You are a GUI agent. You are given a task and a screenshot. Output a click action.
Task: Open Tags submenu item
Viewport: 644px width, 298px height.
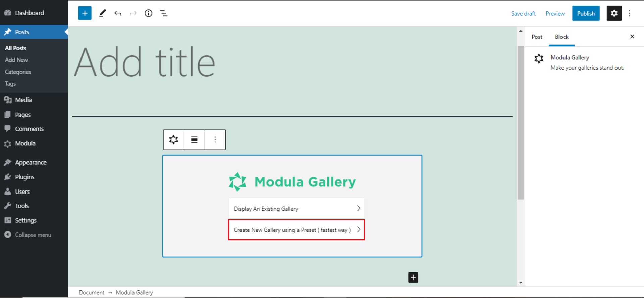(x=10, y=83)
